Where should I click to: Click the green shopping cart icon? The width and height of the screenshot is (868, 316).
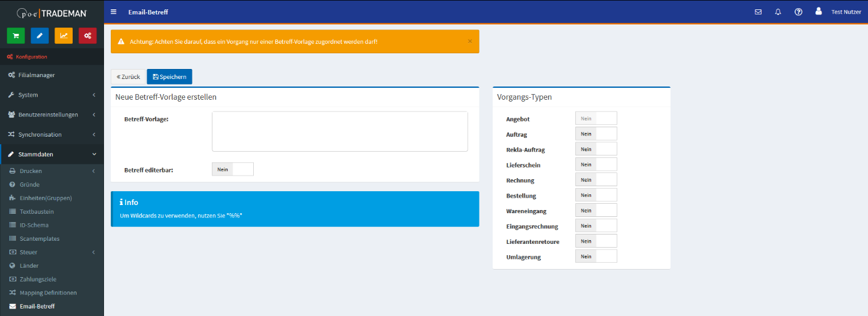16,36
